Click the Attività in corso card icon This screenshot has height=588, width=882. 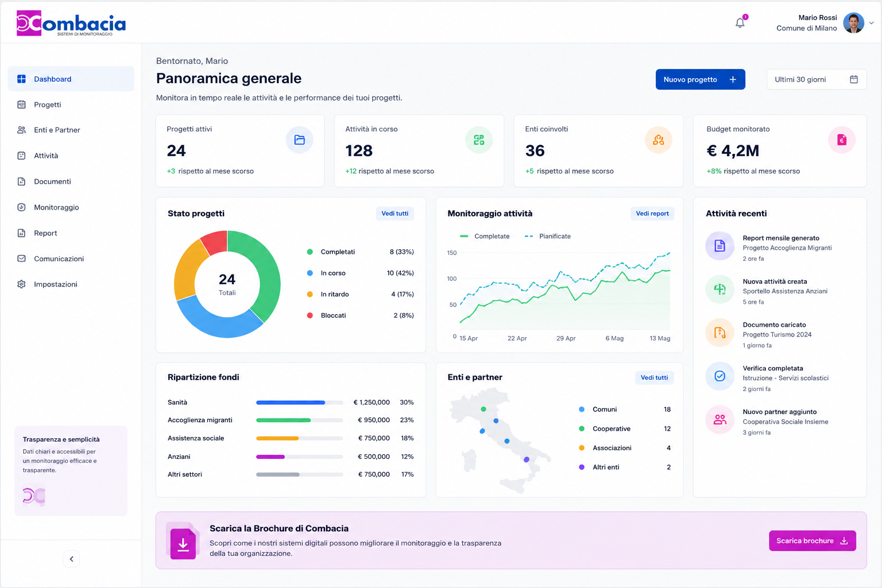479,140
